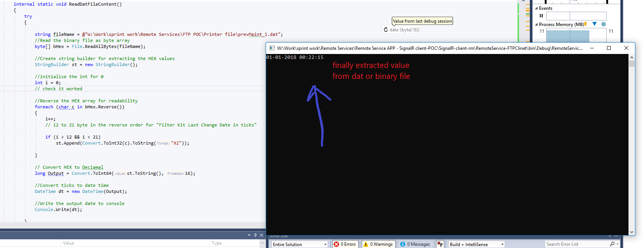Click into the Search Error List field

[577, 244]
